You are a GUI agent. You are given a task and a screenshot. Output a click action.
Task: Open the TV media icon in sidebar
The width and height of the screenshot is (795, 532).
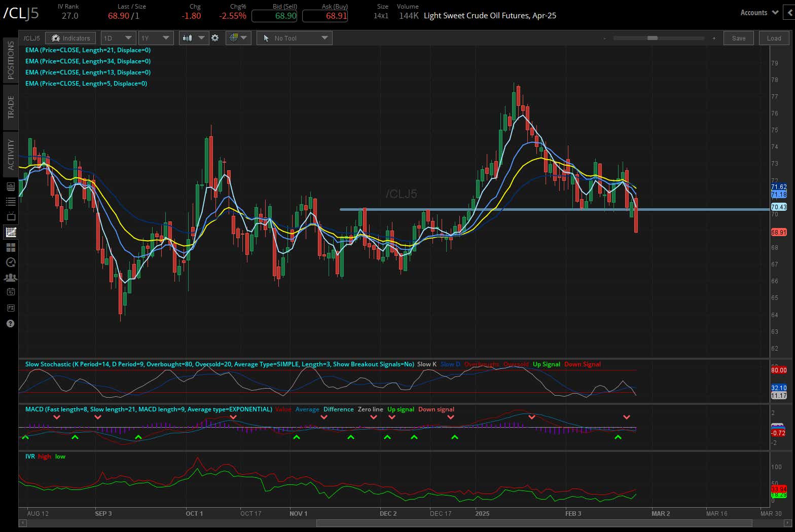coord(11,217)
